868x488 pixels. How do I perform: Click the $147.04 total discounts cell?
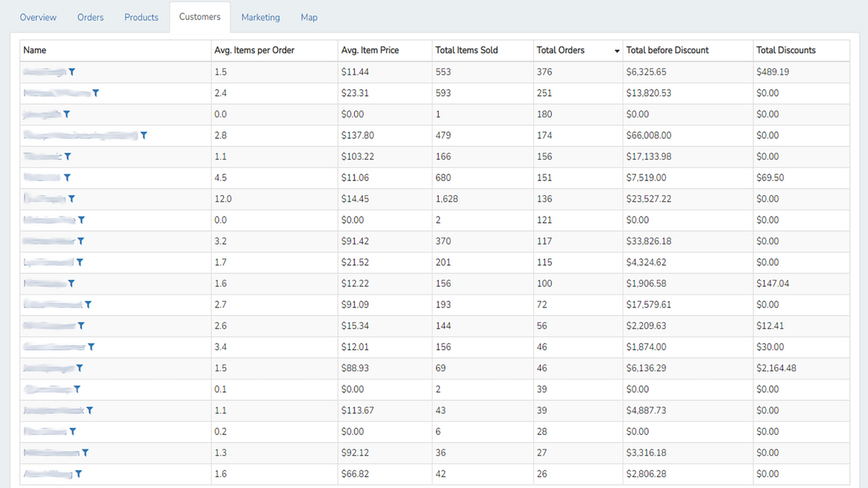point(801,283)
